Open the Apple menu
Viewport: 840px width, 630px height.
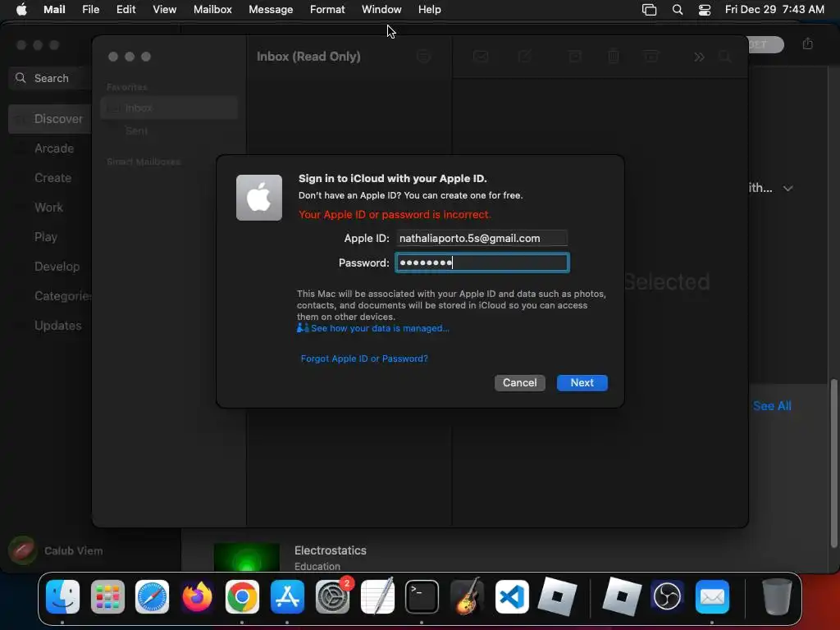(x=21, y=9)
